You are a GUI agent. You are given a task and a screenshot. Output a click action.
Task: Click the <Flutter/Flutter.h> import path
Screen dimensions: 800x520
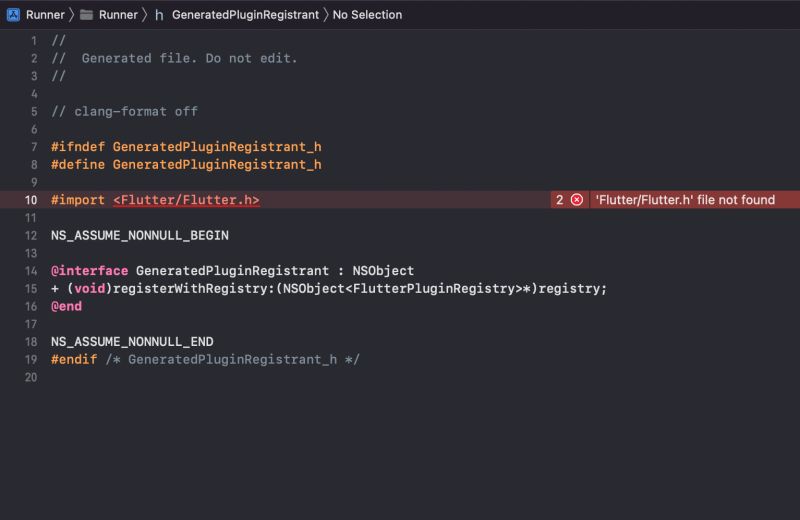tap(186, 200)
